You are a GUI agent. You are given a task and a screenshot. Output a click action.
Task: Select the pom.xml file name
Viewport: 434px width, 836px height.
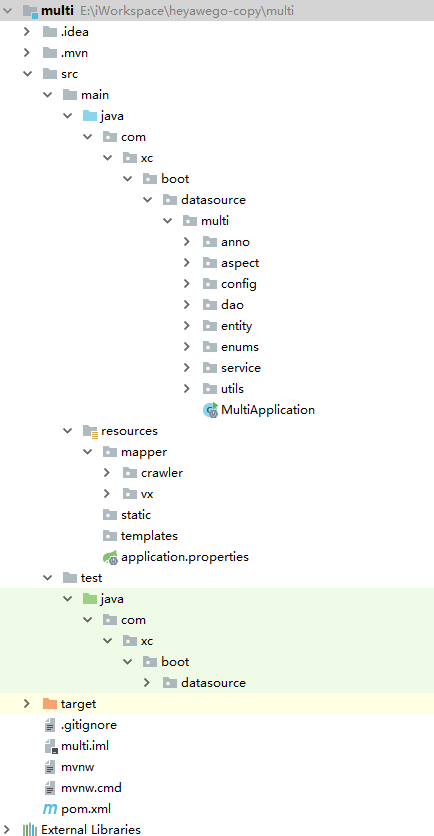tap(86, 809)
